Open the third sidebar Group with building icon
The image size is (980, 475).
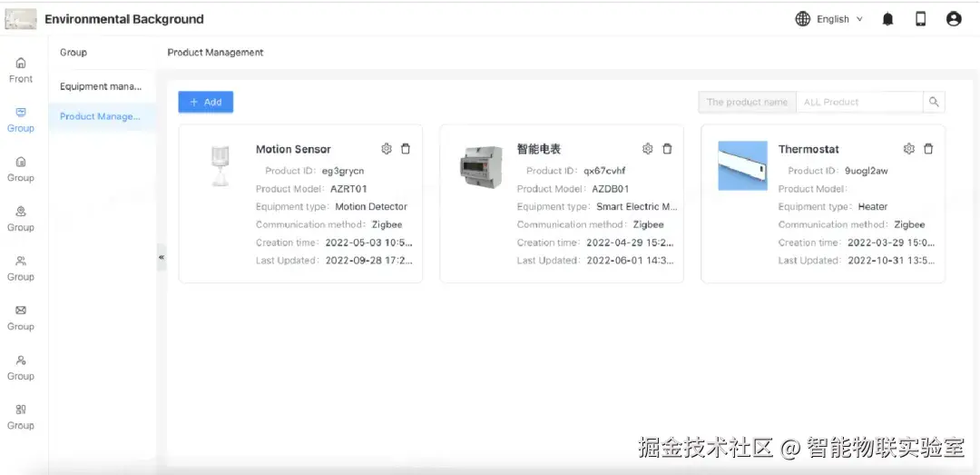(x=21, y=169)
